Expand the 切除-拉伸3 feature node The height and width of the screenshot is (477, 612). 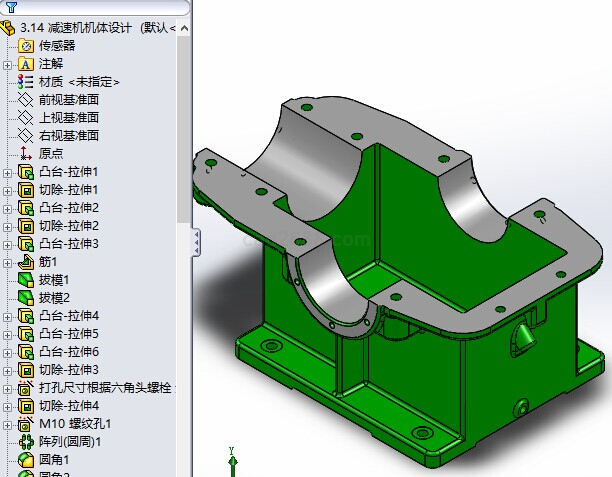point(8,370)
